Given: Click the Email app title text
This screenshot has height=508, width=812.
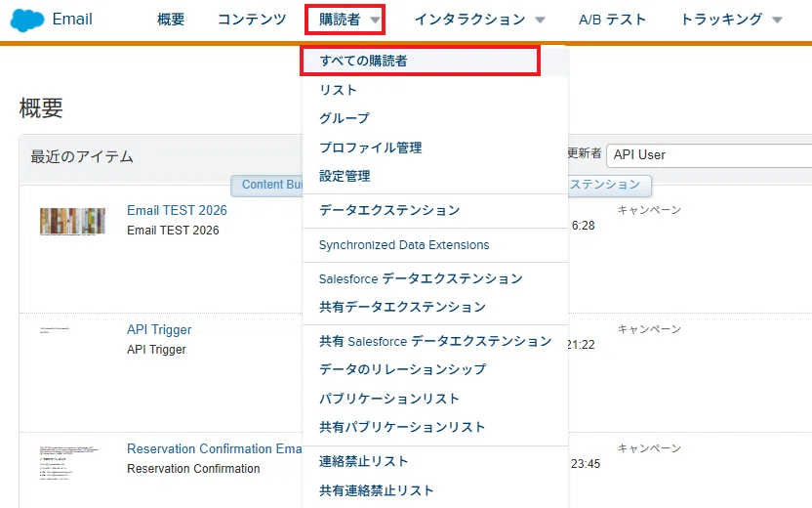Looking at the screenshot, I should coord(72,20).
